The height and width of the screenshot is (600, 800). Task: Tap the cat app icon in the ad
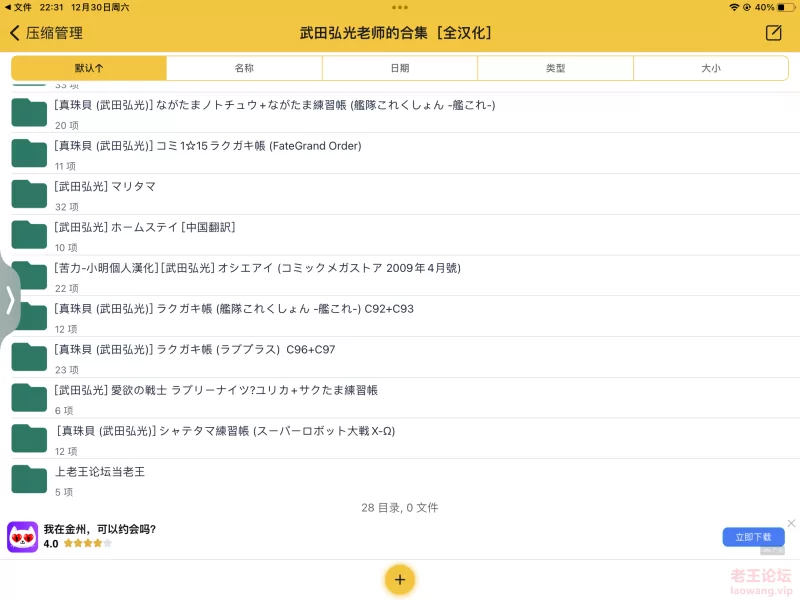pyautogui.click(x=22, y=537)
